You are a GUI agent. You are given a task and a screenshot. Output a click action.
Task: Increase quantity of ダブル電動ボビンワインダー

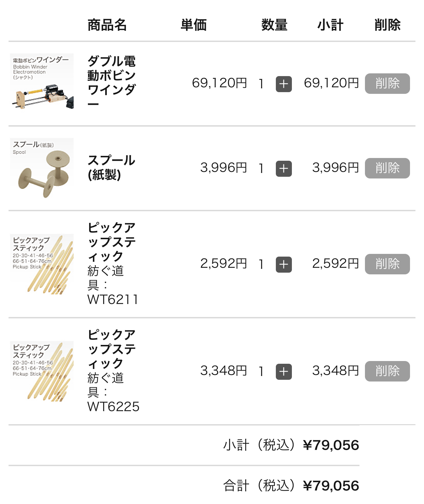[284, 84]
